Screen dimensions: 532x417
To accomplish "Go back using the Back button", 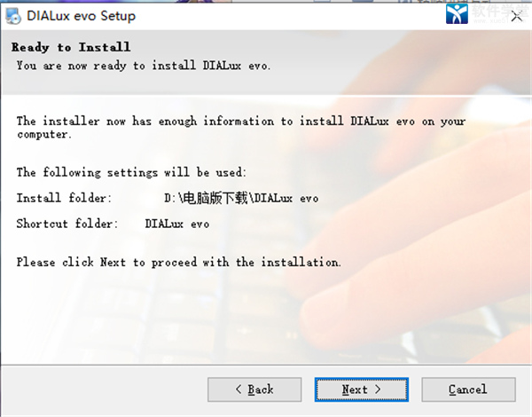I will point(254,389).
